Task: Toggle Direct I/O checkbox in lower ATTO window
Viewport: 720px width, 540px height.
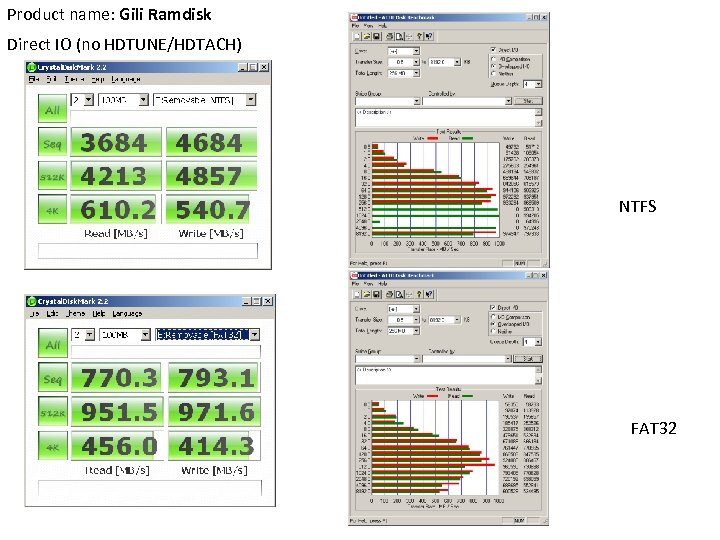Action: (x=492, y=308)
